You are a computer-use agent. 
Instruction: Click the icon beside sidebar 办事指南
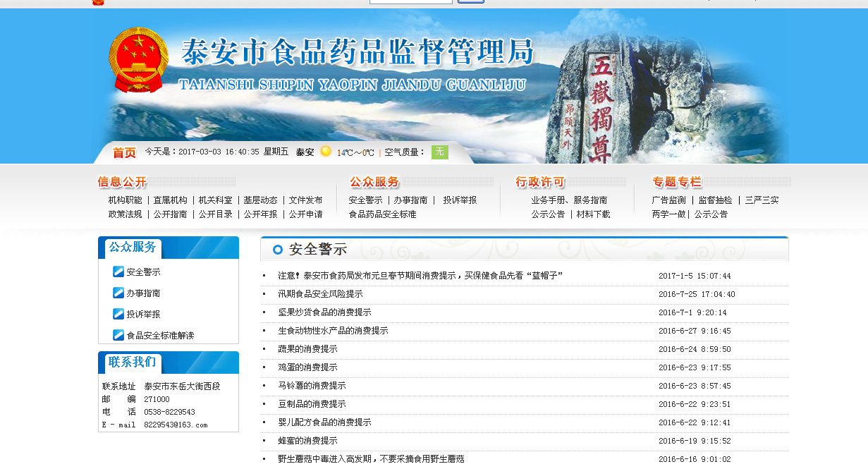pyautogui.click(x=118, y=293)
